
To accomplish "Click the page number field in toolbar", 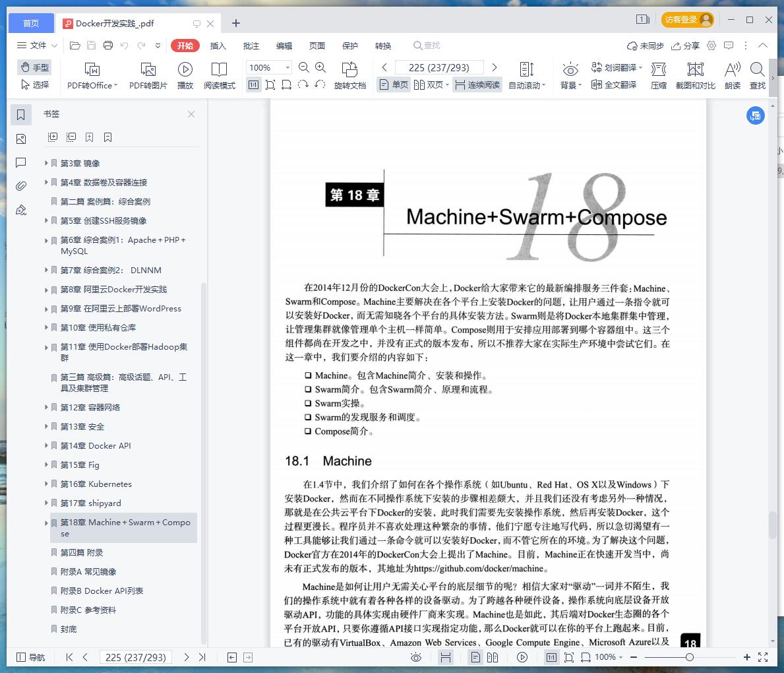I will point(439,67).
